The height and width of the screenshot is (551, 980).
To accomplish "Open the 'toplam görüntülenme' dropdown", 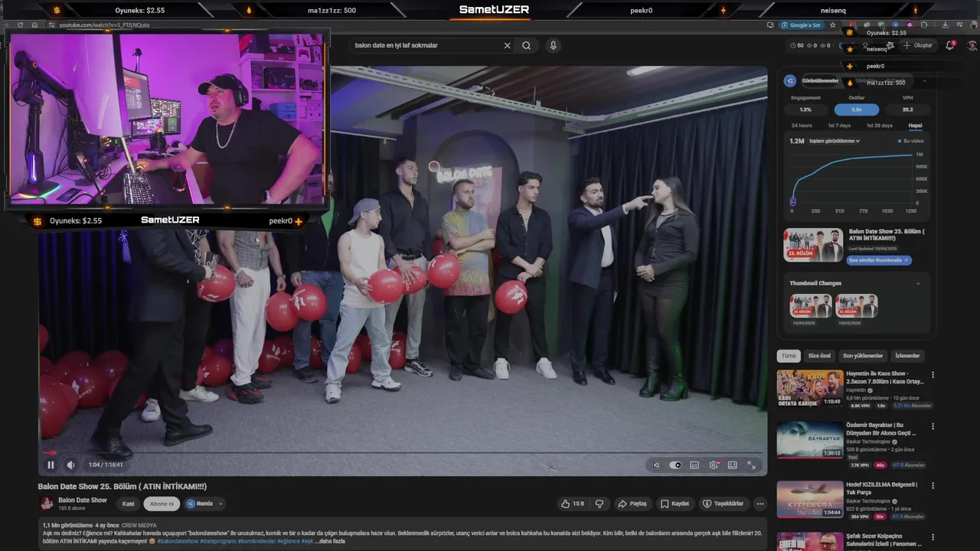I will (x=835, y=141).
